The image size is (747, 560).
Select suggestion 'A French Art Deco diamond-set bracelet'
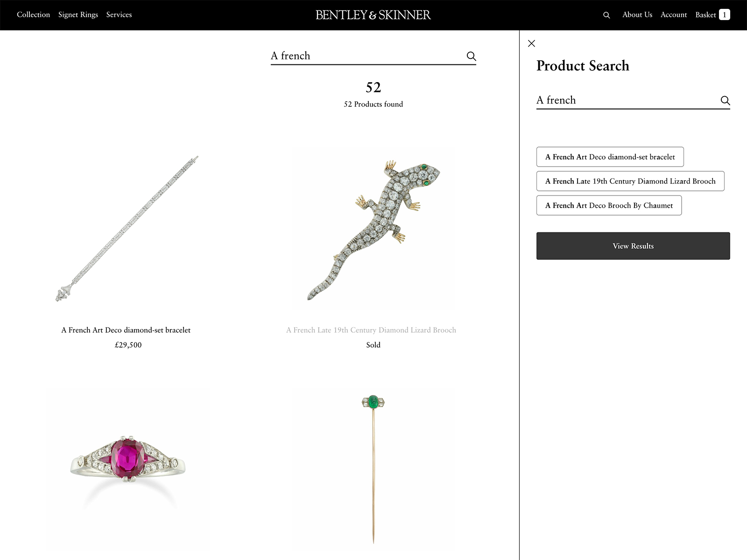pos(610,157)
